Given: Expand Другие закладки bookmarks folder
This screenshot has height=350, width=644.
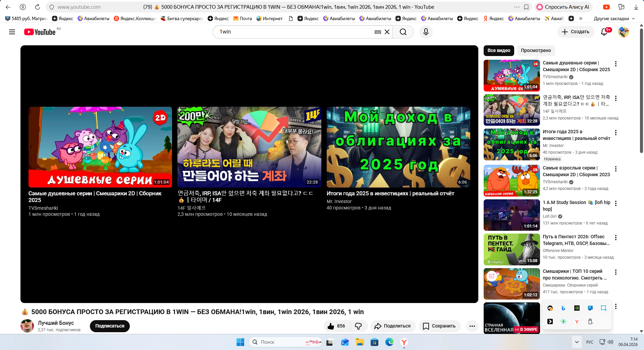Looking at the screenshot, I should click(614, 18).
